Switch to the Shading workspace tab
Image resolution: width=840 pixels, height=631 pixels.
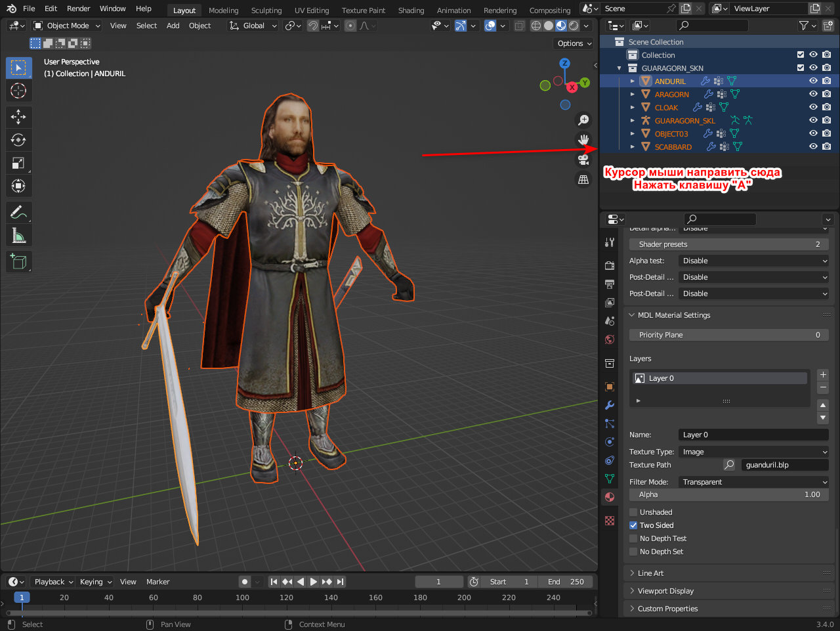pos(411,11)
